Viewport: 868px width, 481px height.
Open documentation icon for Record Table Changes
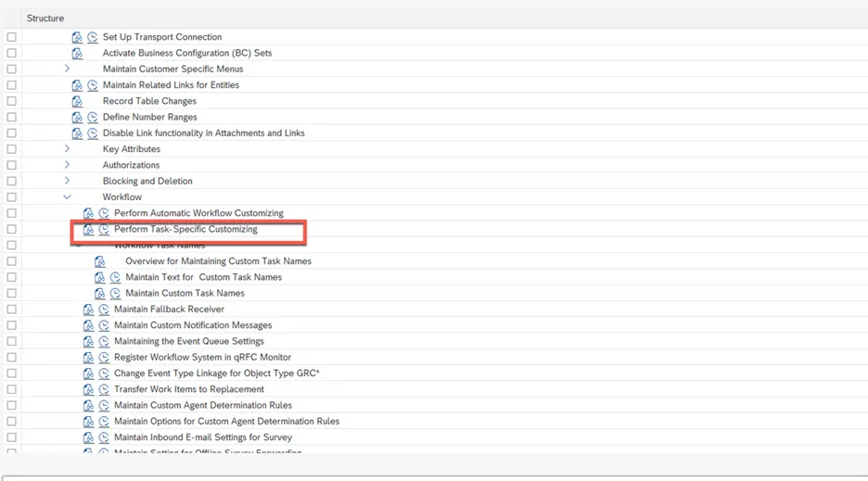(78, 101)
